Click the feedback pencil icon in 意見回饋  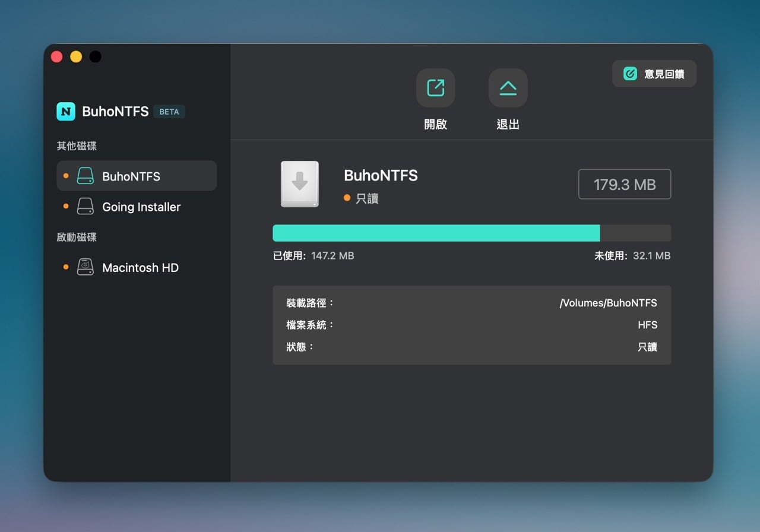coord(630,74)
